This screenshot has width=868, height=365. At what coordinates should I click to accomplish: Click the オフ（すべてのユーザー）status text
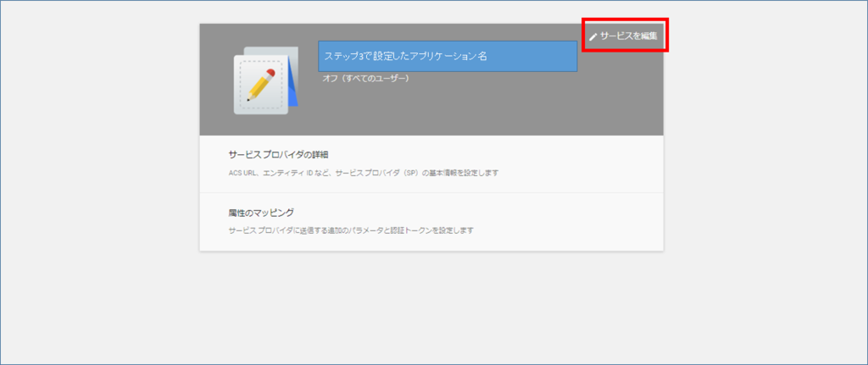pos(366,79)
